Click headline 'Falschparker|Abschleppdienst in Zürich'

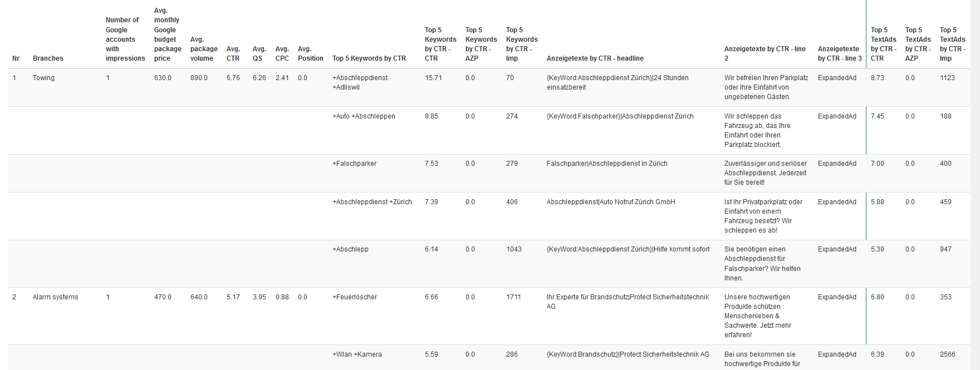[607, 164]
